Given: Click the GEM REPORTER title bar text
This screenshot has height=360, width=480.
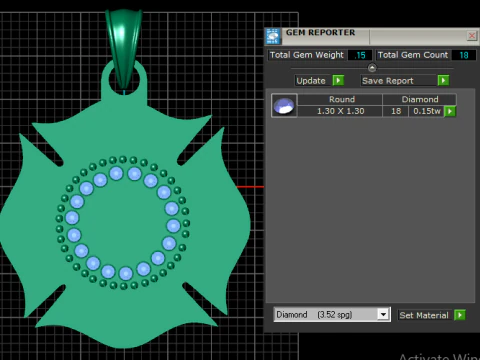Looking at the screenshot, I should 320,33.
